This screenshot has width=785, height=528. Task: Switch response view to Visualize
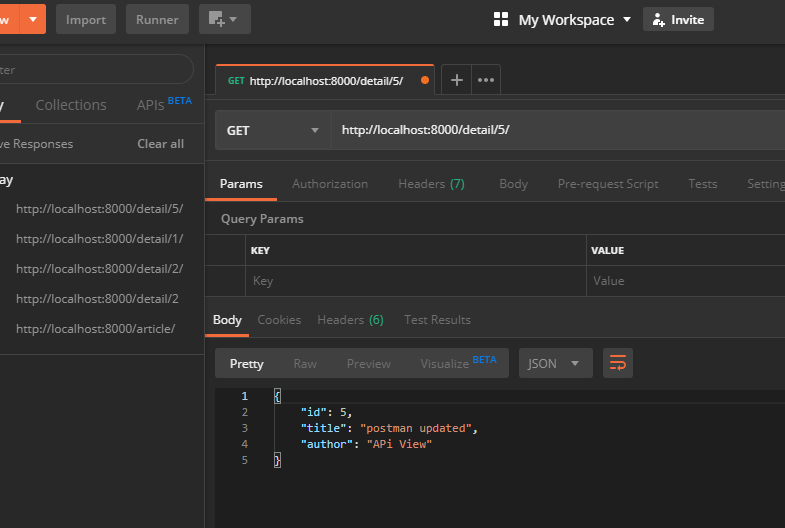pos(458,363)
